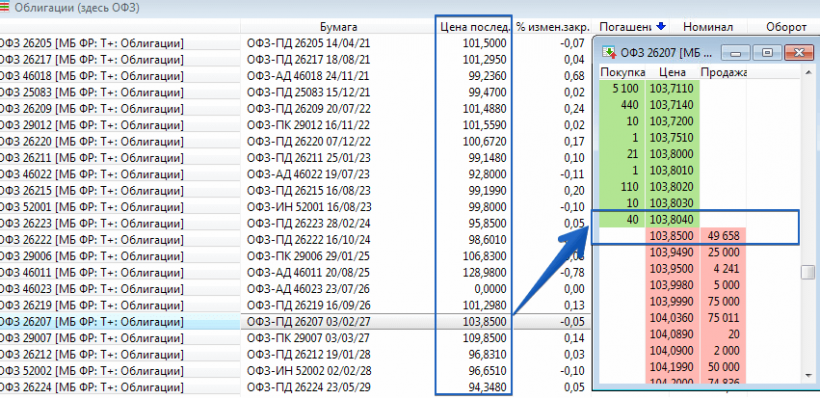The image size is (820, 399).
Task: Sort table by the Бумага column header
Action: pos(338,27)
